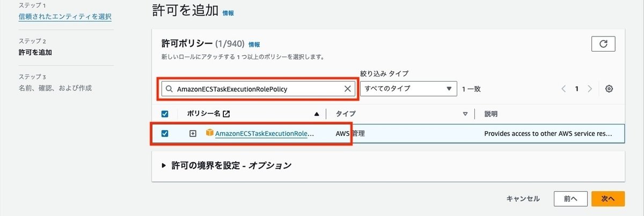Go to step 1 信頼されたエンティティを選択
Viewport: 644px width, 216px height.
[x=65, y=16]
